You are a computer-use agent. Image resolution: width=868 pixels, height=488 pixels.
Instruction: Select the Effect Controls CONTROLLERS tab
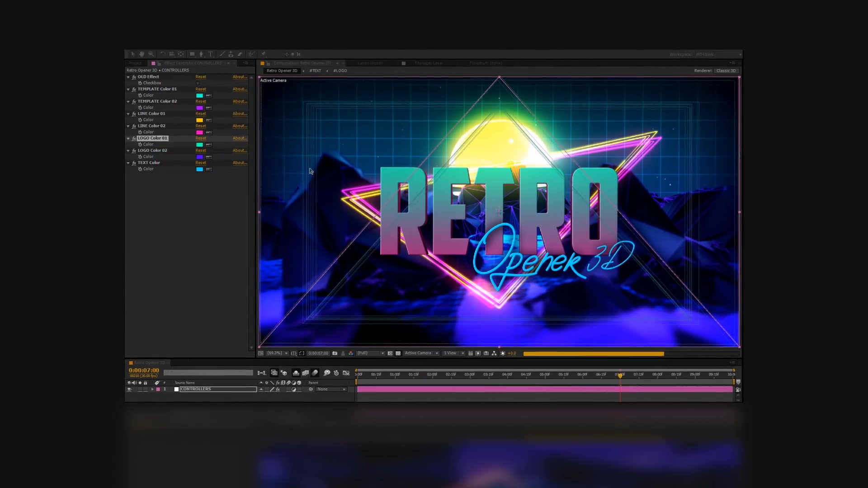193,63
